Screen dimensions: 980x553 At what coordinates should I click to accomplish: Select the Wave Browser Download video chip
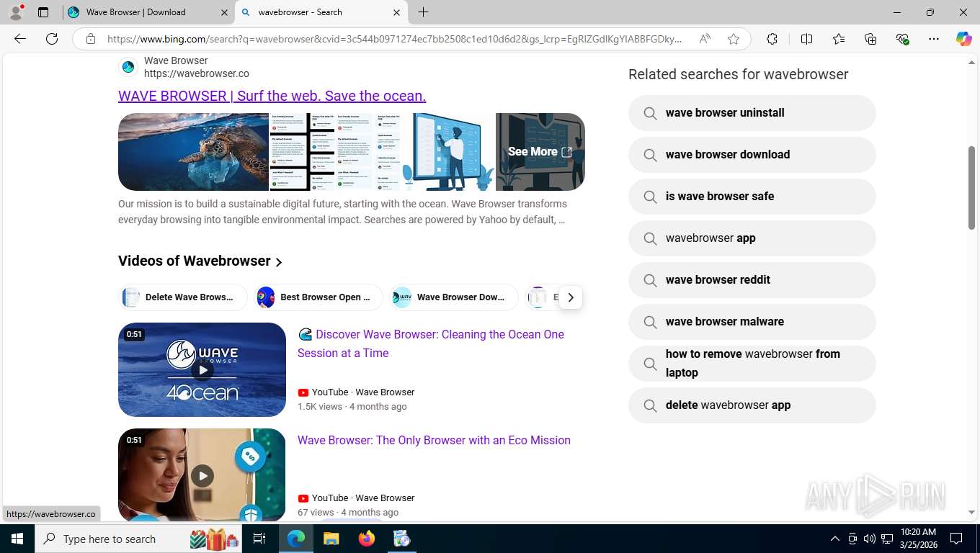454,297
